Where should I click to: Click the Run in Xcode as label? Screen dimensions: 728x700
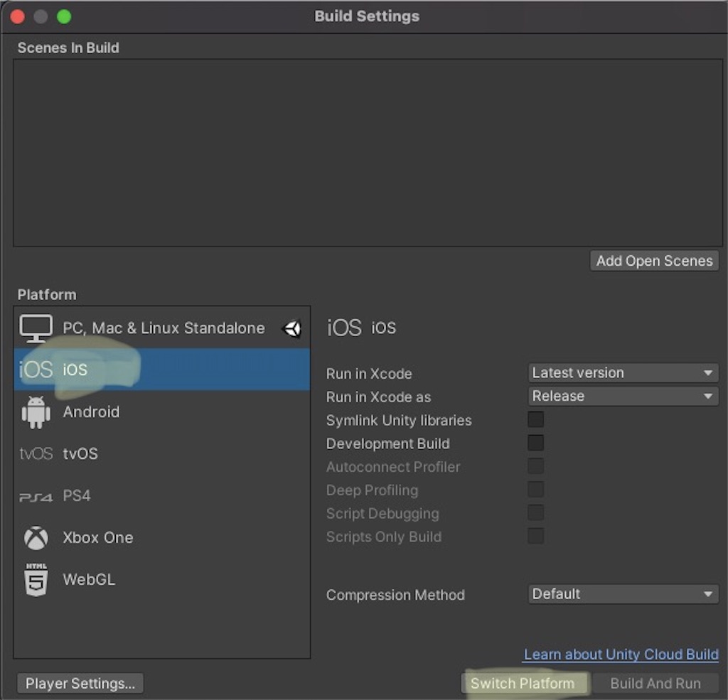[x=378, y=397]
